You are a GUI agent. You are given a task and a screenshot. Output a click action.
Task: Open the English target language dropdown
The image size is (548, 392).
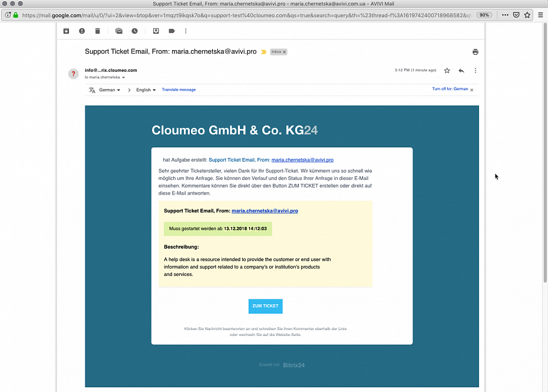pos(146,90)
